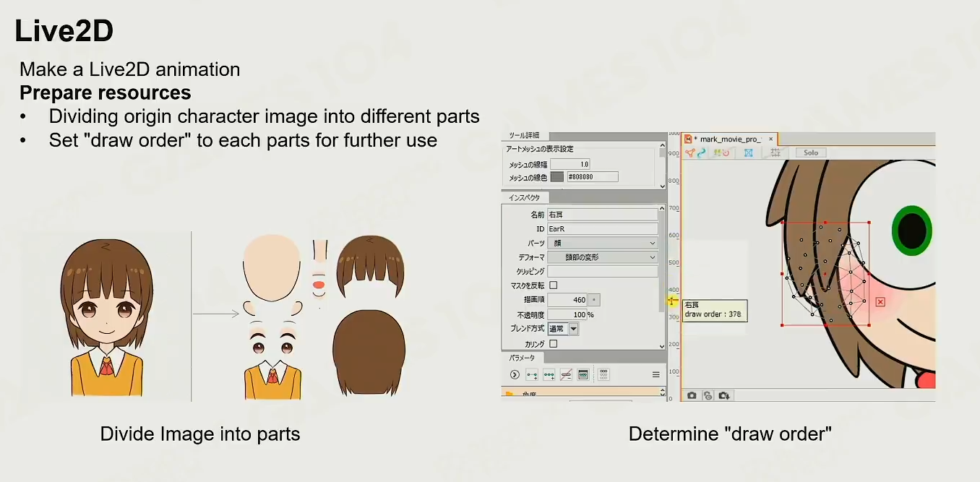The height and width of the screenshot is (482, 980).
Task: Select the ツール詳細 tab
Action: pos(524,136)
